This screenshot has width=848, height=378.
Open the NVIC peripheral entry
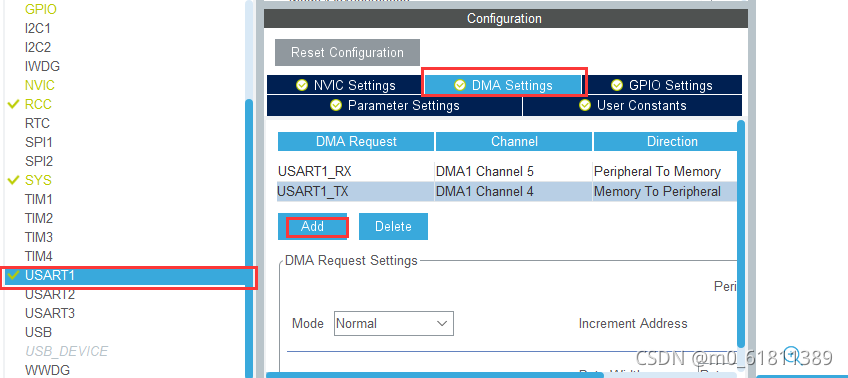39,85
